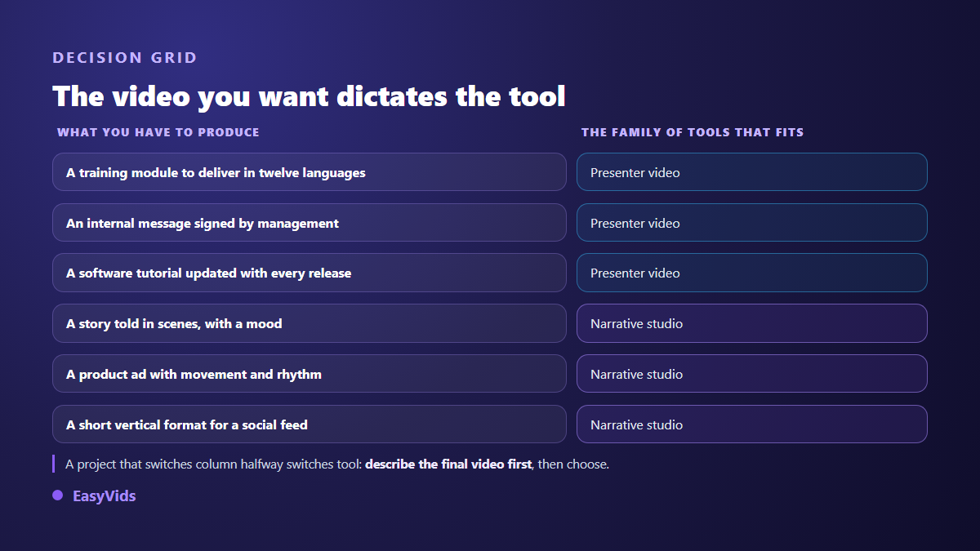Click 'A story told in scenes, with a mood'

[310, 323]
